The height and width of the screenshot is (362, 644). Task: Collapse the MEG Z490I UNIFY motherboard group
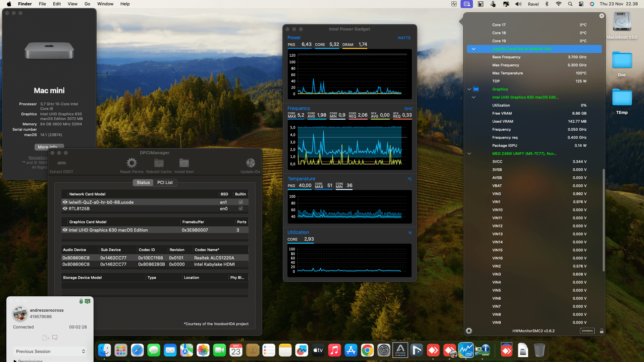[469, 154]
